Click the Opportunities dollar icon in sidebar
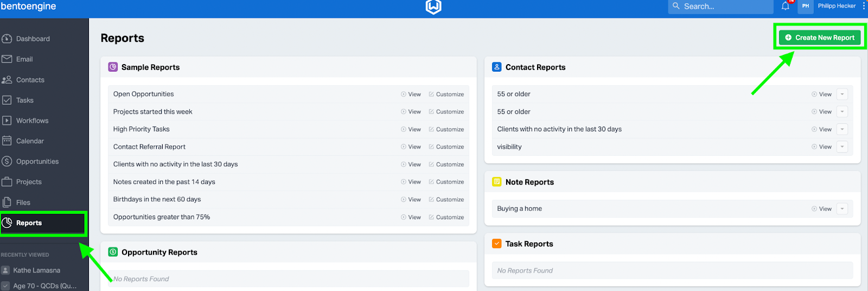 [7, 161]
